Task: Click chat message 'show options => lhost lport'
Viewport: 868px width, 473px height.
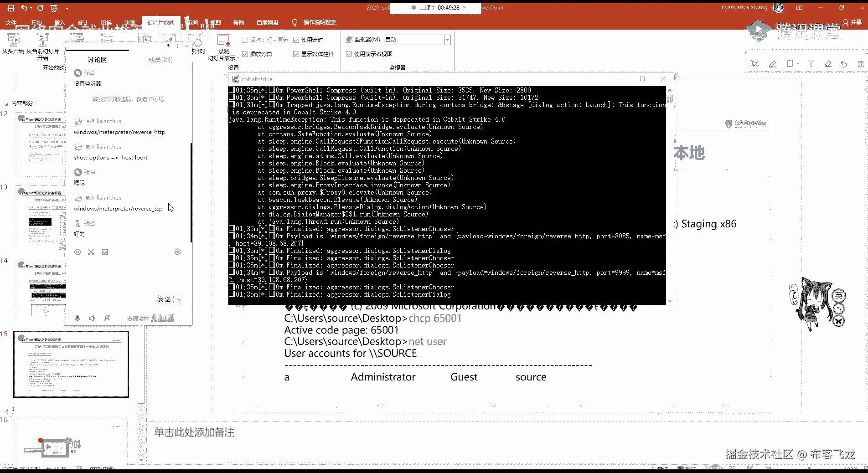Action: coord(111,158)
